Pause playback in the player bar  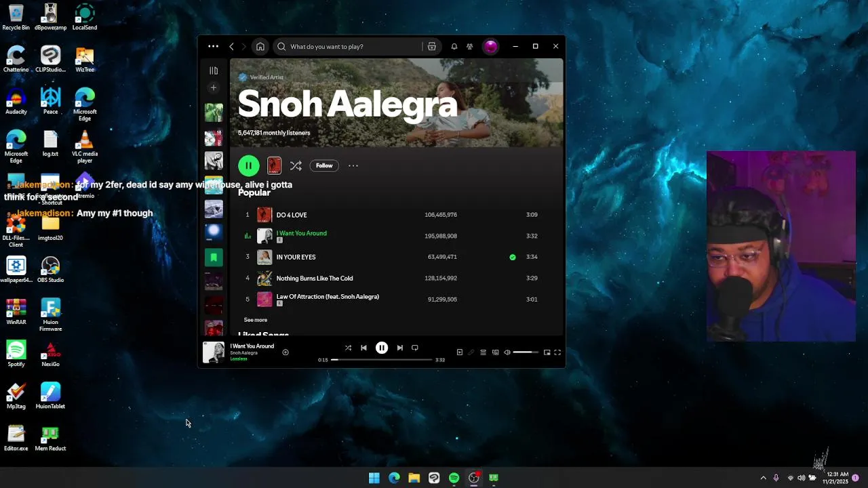pos(382,348)
